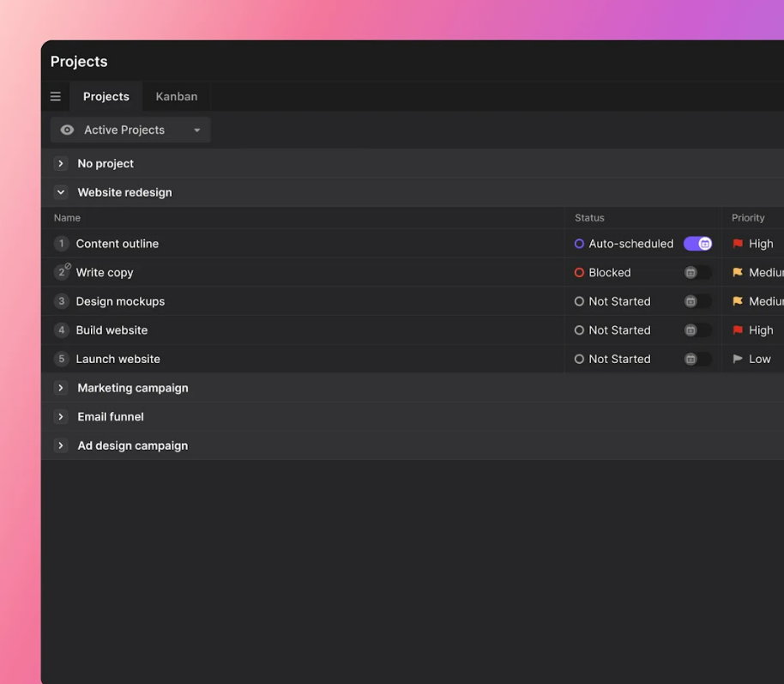
Task: Expand the Email funnel project group
Action: [x=61, y=417]
